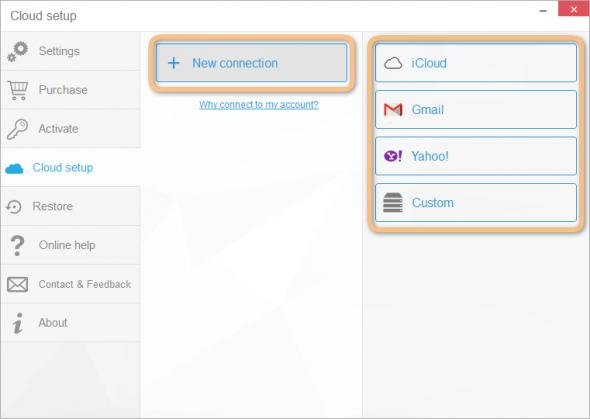Go to the Restore section

click(x=70, y=206)
